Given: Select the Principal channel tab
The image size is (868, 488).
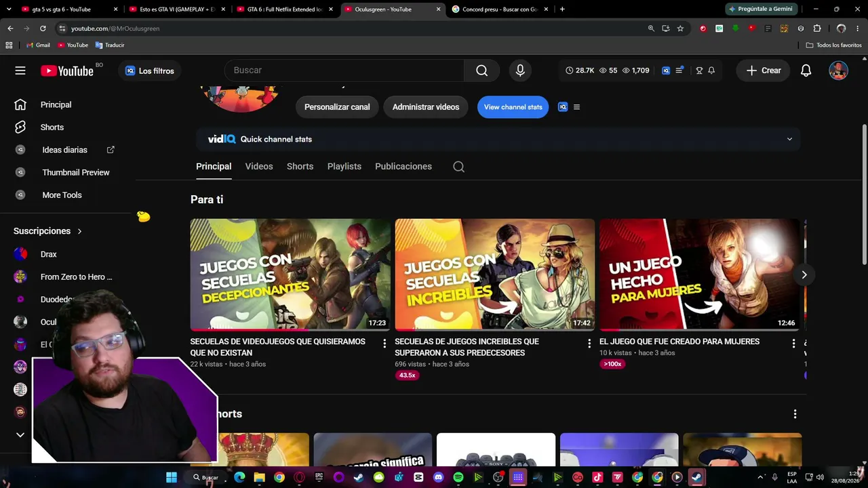Looking at the screenshot, I should (214, 167).
